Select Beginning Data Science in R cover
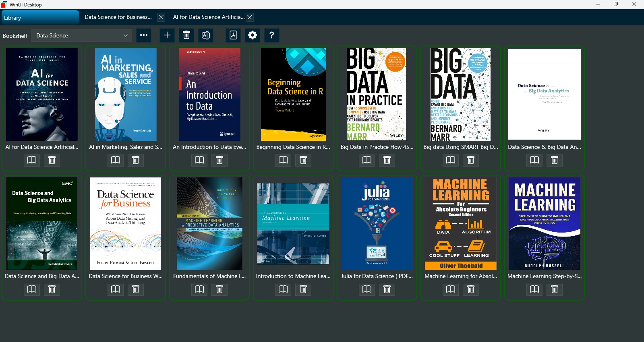644x342 pixels. tap(293, 95)
